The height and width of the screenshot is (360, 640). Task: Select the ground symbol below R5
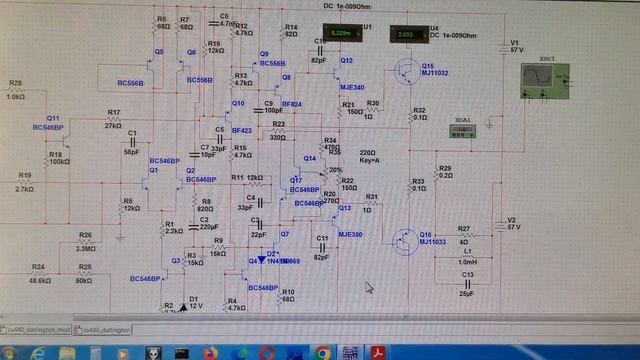(120, 238)
